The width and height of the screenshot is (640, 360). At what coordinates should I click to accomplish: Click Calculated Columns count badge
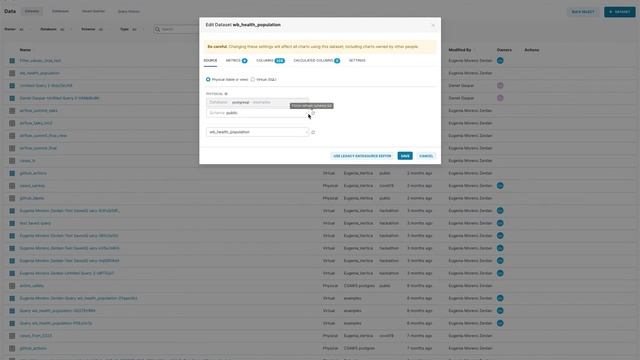(337, 61)
